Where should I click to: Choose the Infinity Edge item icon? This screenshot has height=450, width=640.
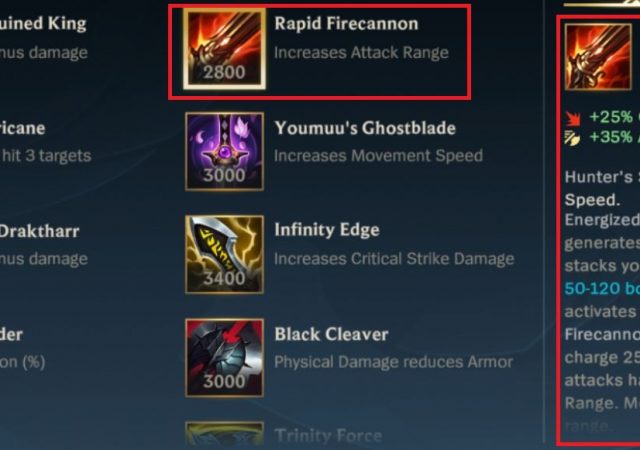click(224, 254)
